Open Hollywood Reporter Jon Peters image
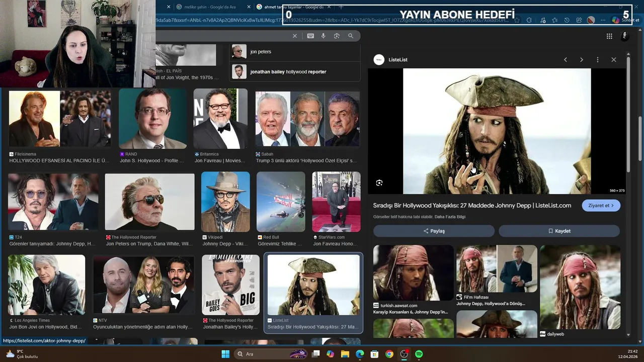This screenshot has width=644, height=362. (149, 202)
